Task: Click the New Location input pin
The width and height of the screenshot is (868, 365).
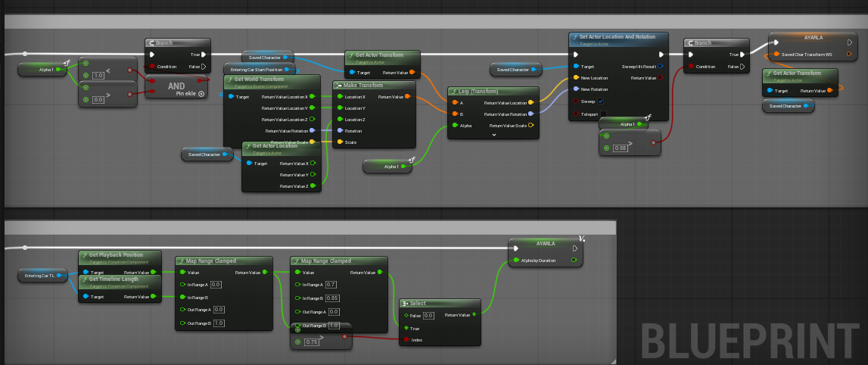Action: (x=576, y=77)
